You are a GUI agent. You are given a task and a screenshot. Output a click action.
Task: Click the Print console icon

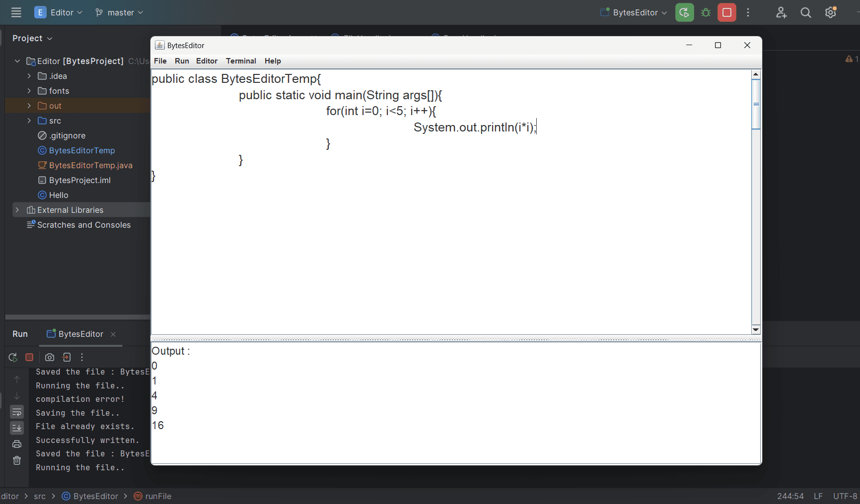(x=17, y=444)
